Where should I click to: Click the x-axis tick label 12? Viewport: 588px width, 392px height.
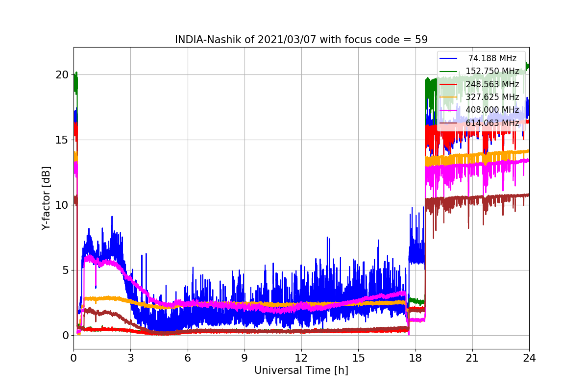pos(301,358)
